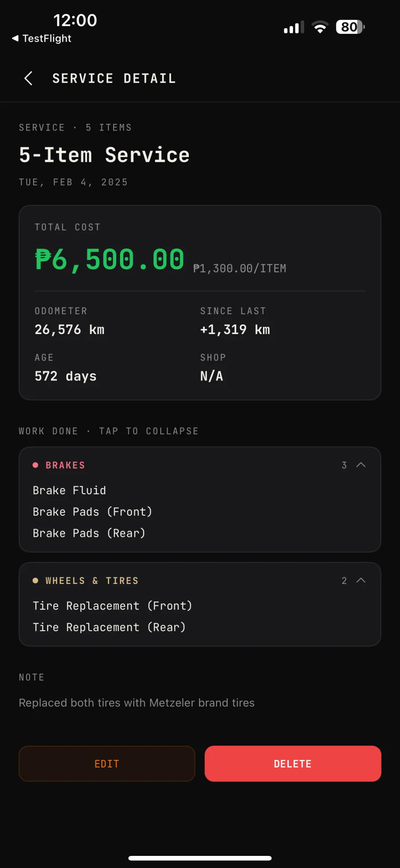Open the Edit service button

coord(107,764)
